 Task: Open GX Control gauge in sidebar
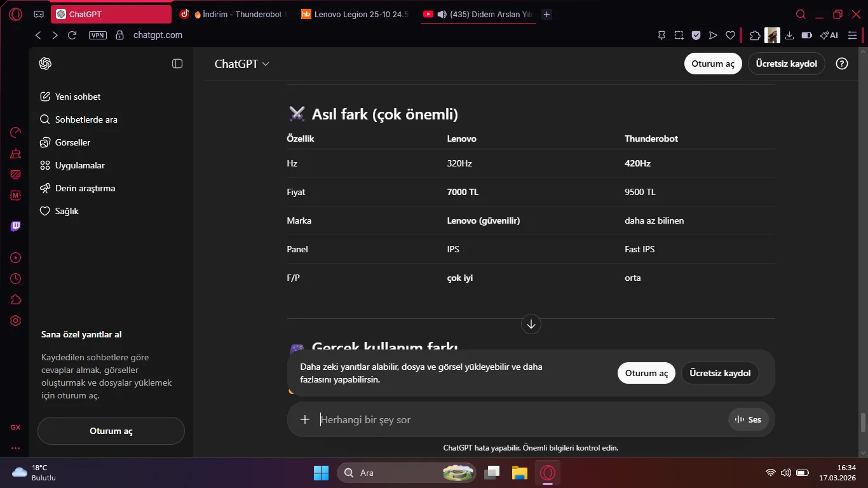(x=16, y=132)
